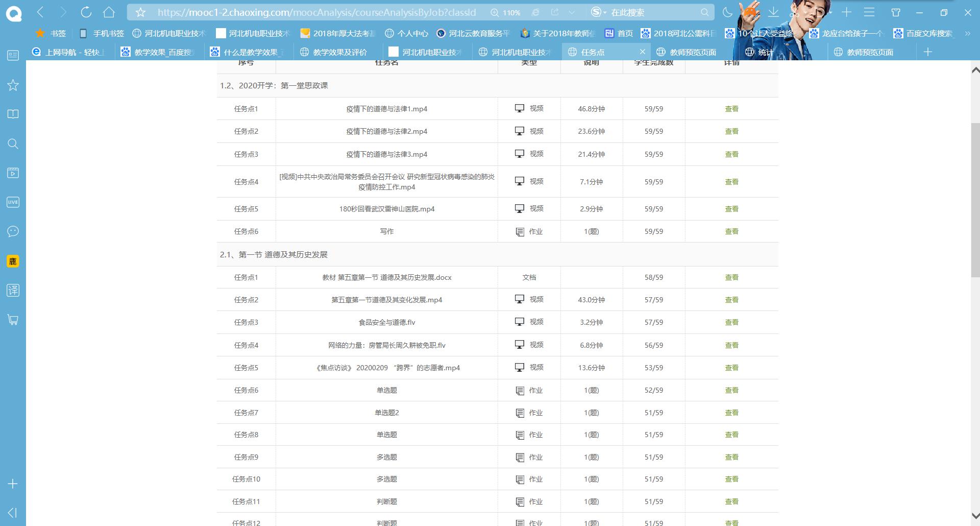This screenshot has width=980, height=526.
Task: Open the 河北云教育服务平 bookmark
Action: point(473,33)
